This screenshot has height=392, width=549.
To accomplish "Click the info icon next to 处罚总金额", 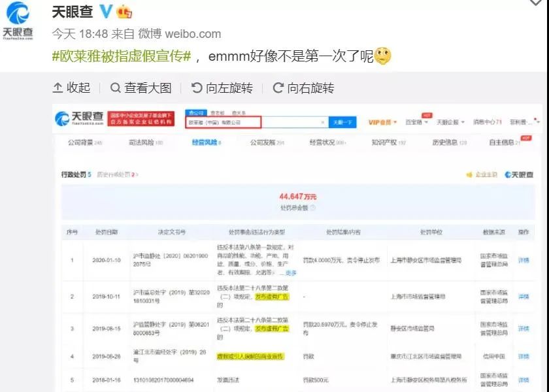I will pyautogui.click(x=313, y=208).
